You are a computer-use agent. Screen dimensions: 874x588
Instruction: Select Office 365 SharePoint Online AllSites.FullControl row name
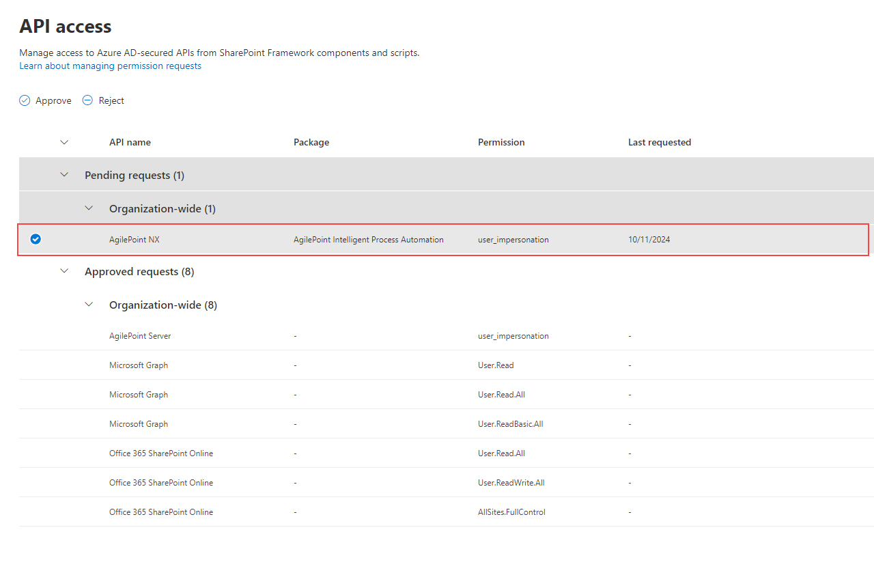point(161,512)
